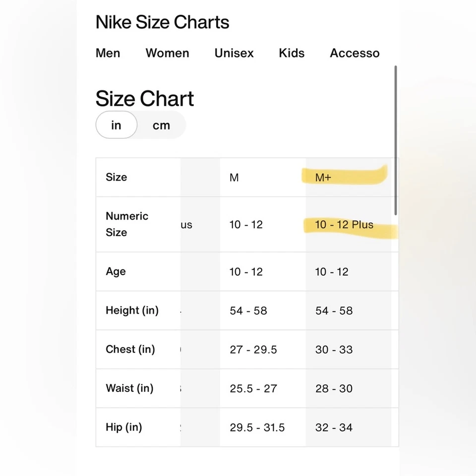Click the highlighted M+ size header
This screenshot has width=476, height=476.
tap(323, 178)
